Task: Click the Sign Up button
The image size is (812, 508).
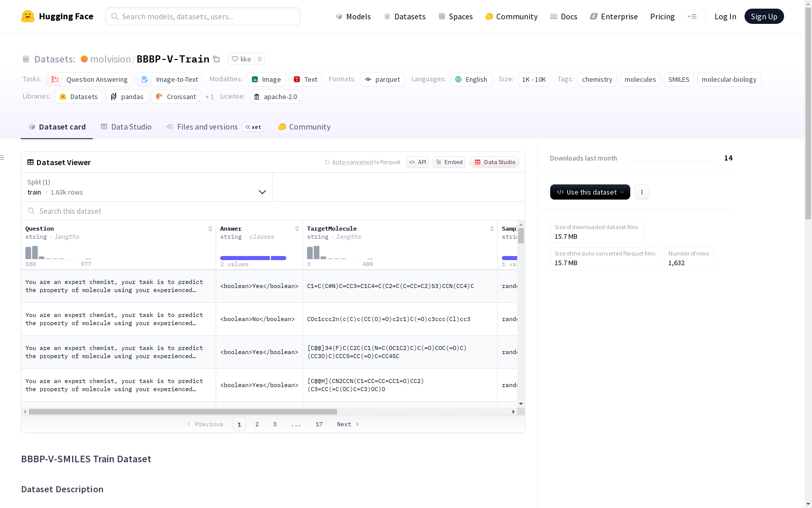Action: [x=764, y=16]
